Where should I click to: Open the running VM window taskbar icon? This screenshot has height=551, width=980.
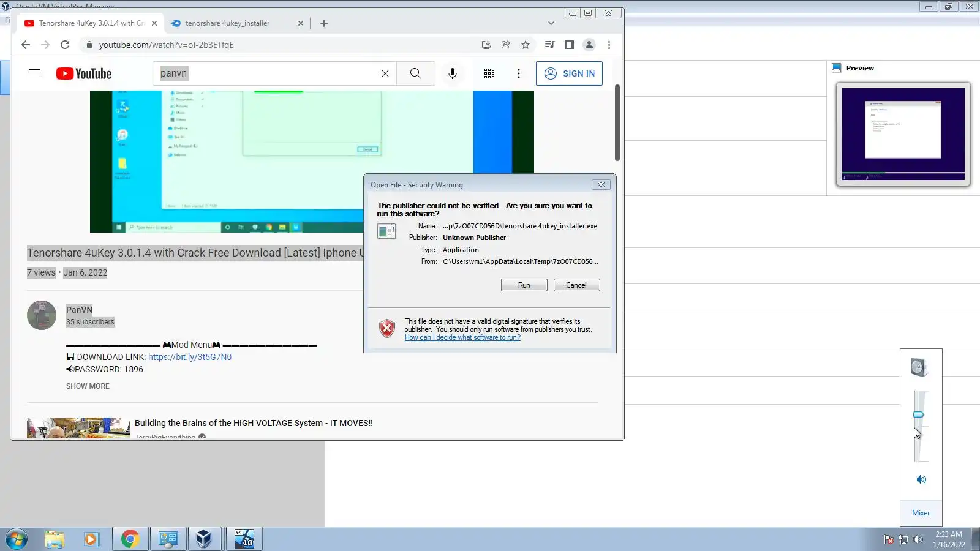pyautogui.click(x=244, y=539)
